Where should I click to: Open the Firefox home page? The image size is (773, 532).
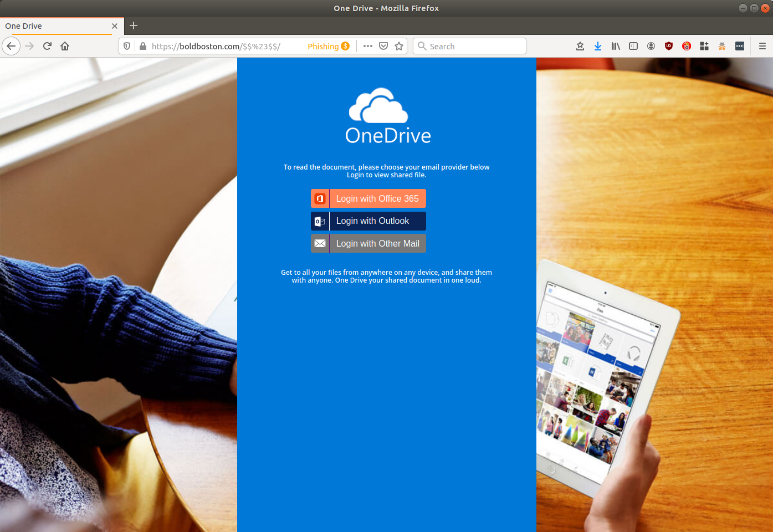[65, 46]
